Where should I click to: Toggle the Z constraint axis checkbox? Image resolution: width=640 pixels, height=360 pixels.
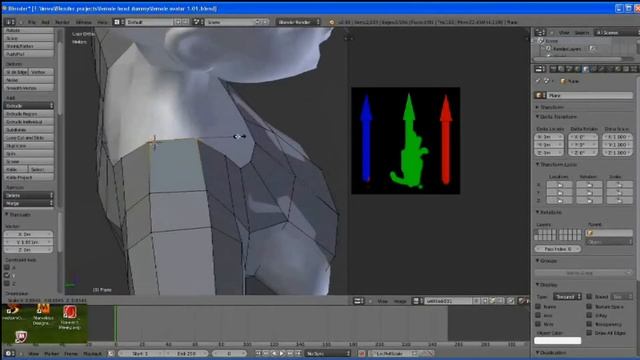pos(7,283)
